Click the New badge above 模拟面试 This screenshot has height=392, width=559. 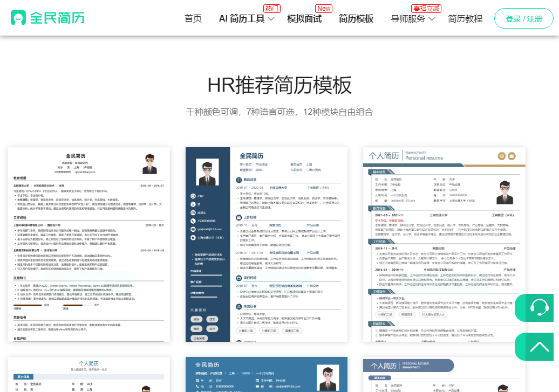pos(324,8)
